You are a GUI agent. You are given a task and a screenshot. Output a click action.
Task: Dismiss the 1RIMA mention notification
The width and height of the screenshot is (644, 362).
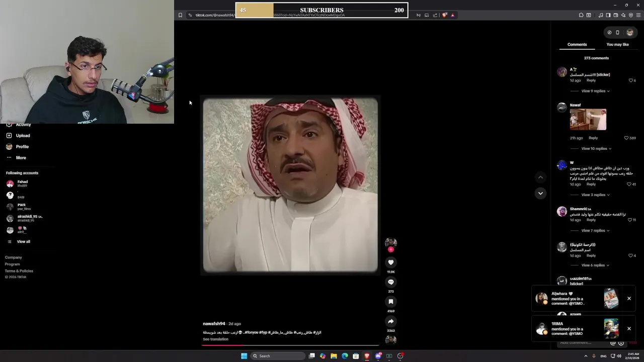[x=629, y=329]
